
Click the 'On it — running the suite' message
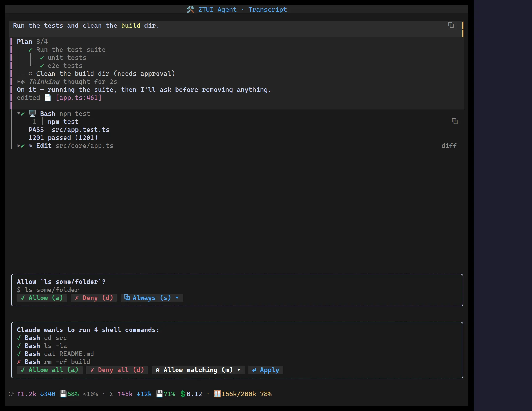(144, 90)
